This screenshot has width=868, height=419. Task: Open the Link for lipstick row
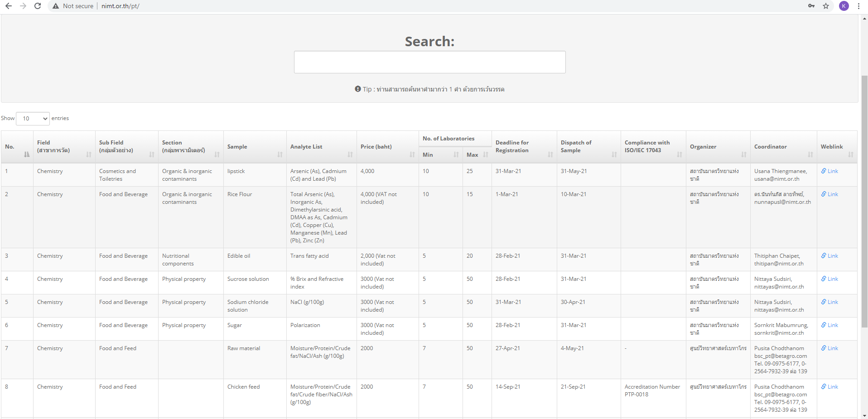pos(832,171)
